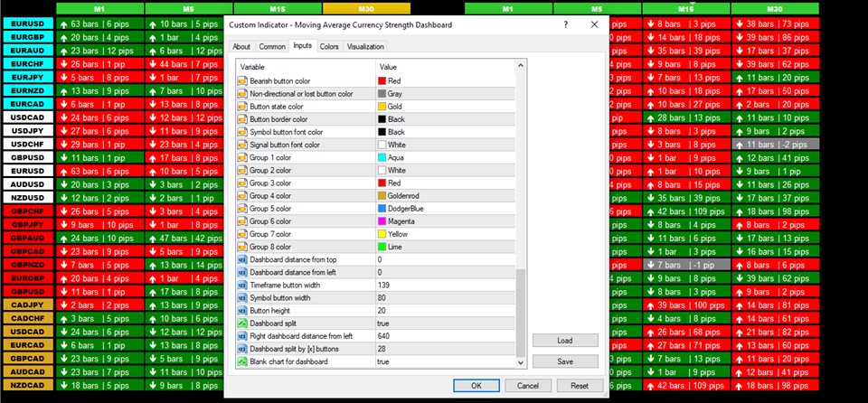Confirm settings with OK button
The image size is (868, 403).
476,385
